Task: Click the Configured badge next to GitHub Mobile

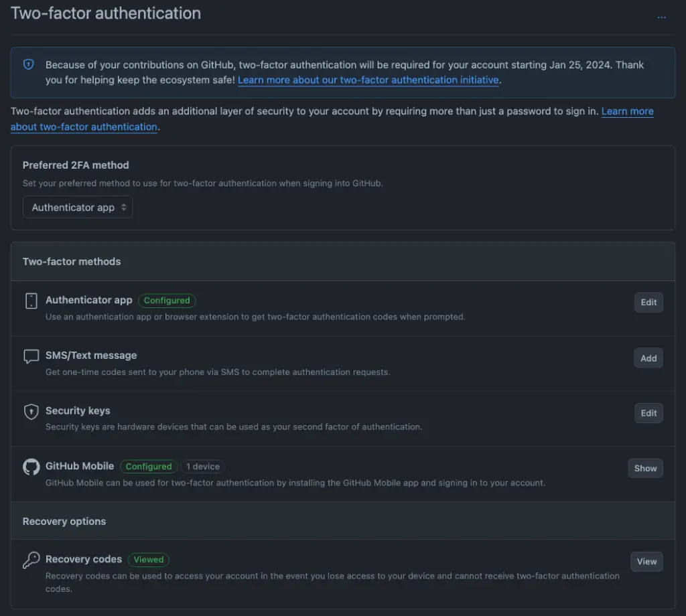Action: tap(148, 467)
